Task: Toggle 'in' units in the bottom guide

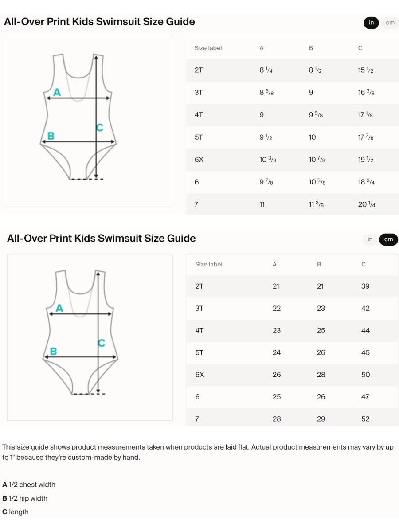Action: point(370,239)
